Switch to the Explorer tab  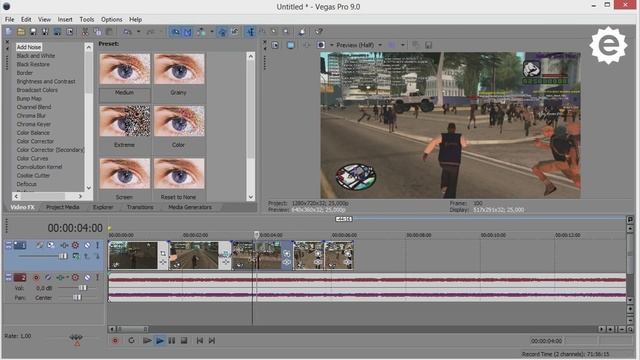[103, 207]
